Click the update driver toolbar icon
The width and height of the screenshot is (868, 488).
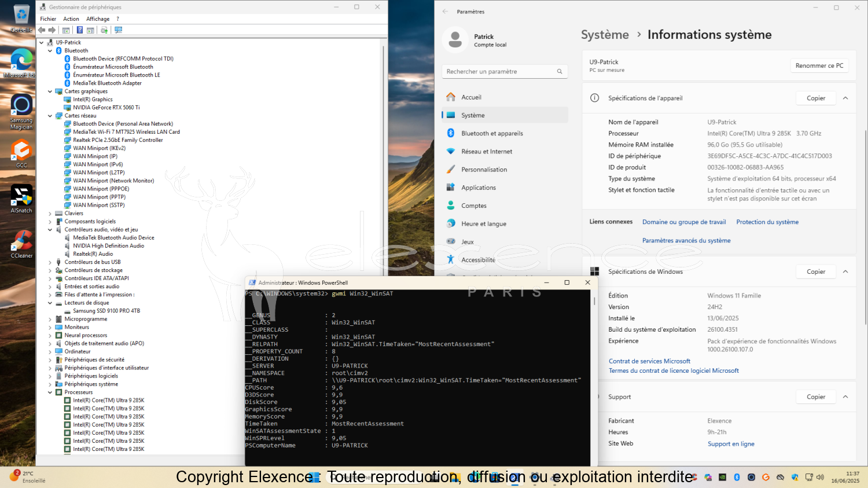[x=104, y=30]
